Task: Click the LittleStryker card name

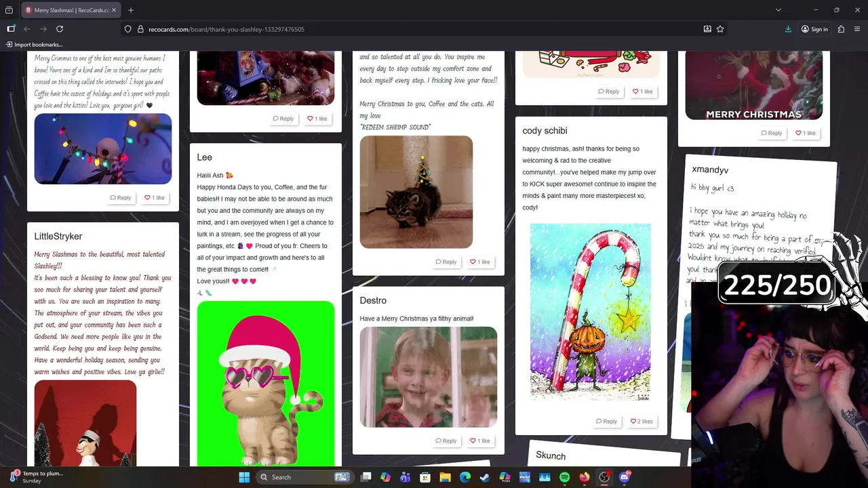Action: click(x=58, y=236)
